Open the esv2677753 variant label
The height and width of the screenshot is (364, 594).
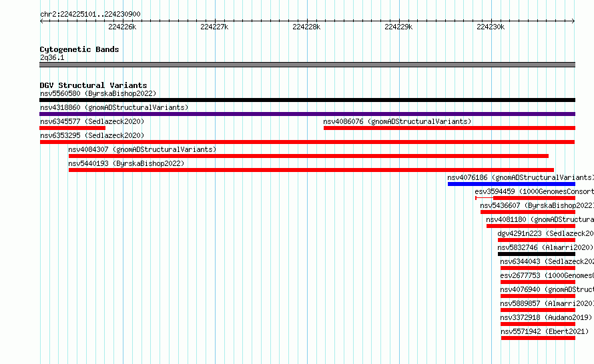pos(547,275)
